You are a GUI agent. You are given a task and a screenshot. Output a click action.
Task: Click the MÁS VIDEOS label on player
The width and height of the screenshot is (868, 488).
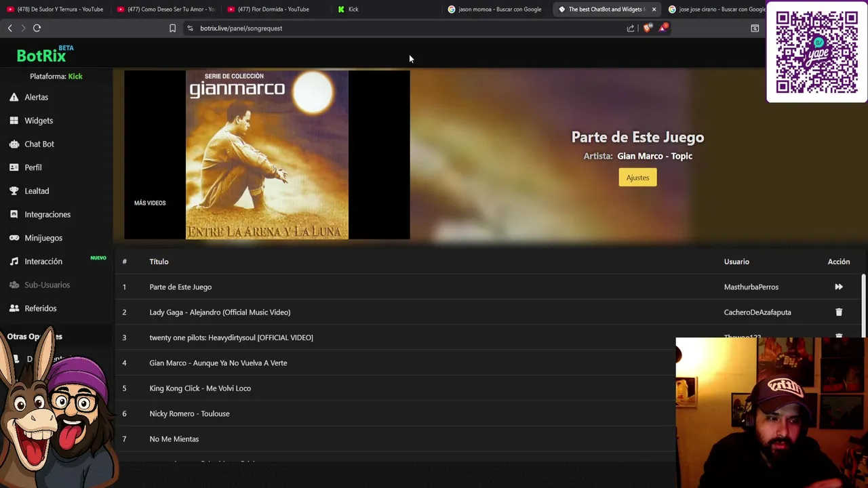[150, 203]
